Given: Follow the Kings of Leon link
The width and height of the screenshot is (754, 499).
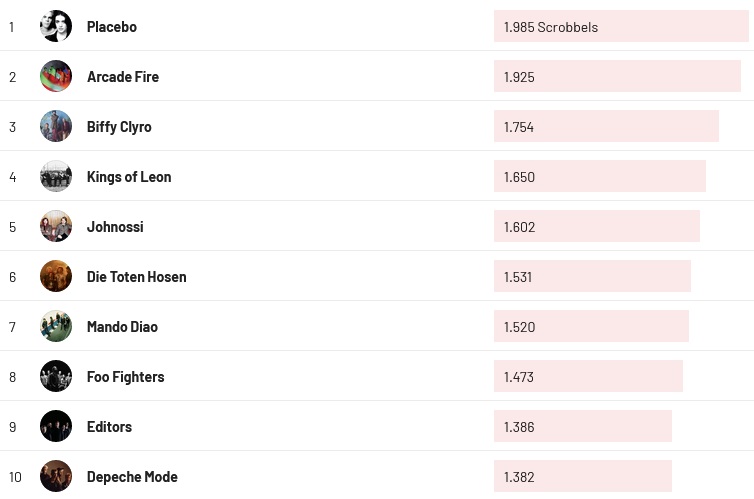Looking at the screenshot, I should pyautogui.click(x=129, y=177).
